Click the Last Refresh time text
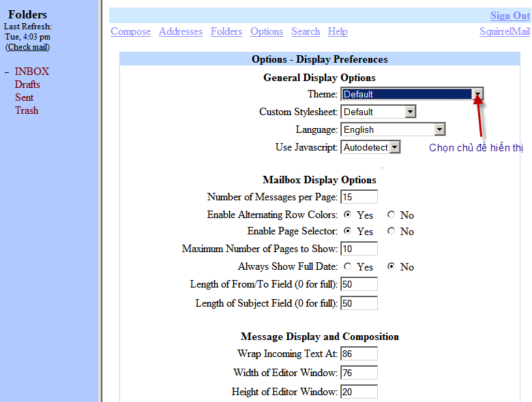532x402 pixels. [x=27, y=37]
